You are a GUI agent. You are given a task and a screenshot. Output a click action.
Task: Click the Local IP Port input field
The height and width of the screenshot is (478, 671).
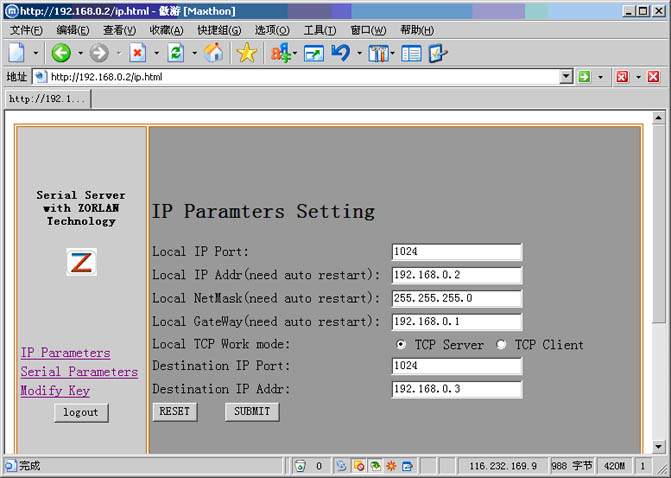click(456, 251)
